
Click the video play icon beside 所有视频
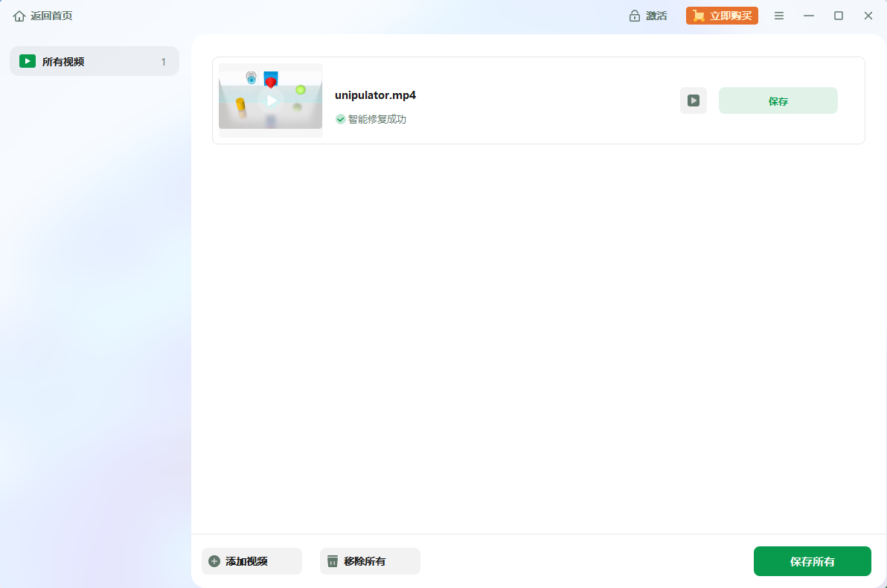pos(28,61)
